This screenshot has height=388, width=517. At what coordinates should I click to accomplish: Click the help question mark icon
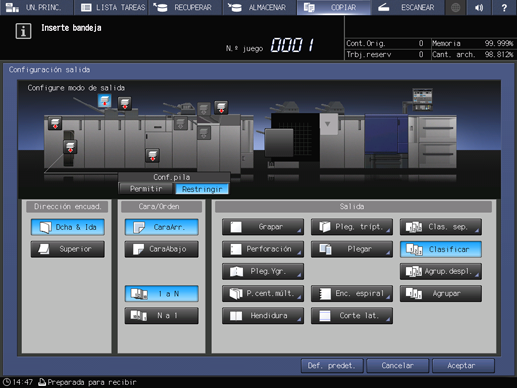(x=504, y=7)
